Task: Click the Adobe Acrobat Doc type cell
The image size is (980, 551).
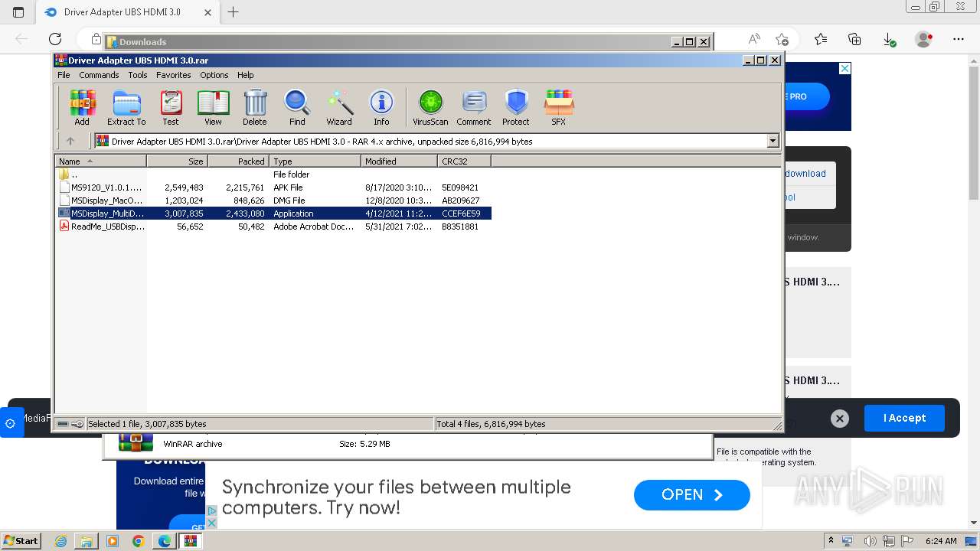Action: pos(313,227)
